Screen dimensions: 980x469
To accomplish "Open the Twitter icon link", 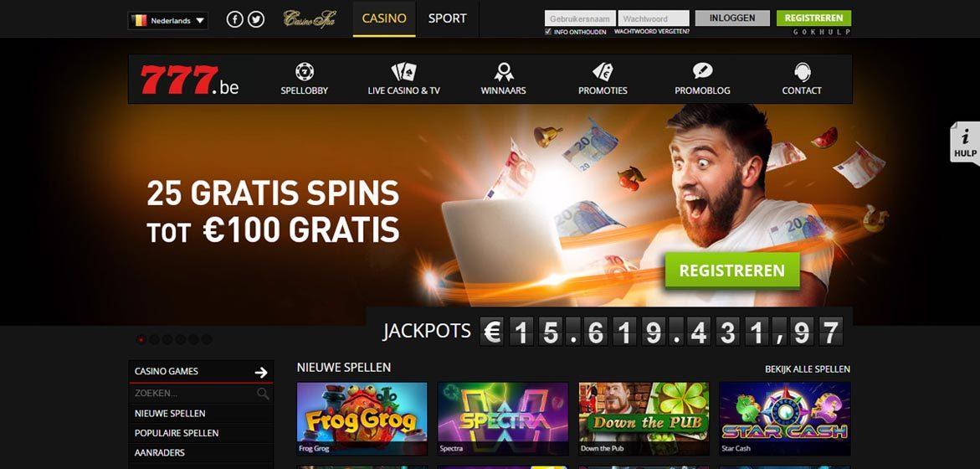I will [255, 19].
